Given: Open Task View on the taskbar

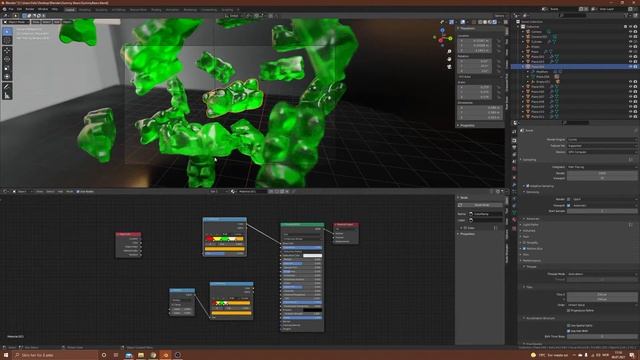Looking at the screenshot, I should coord(116,355).
